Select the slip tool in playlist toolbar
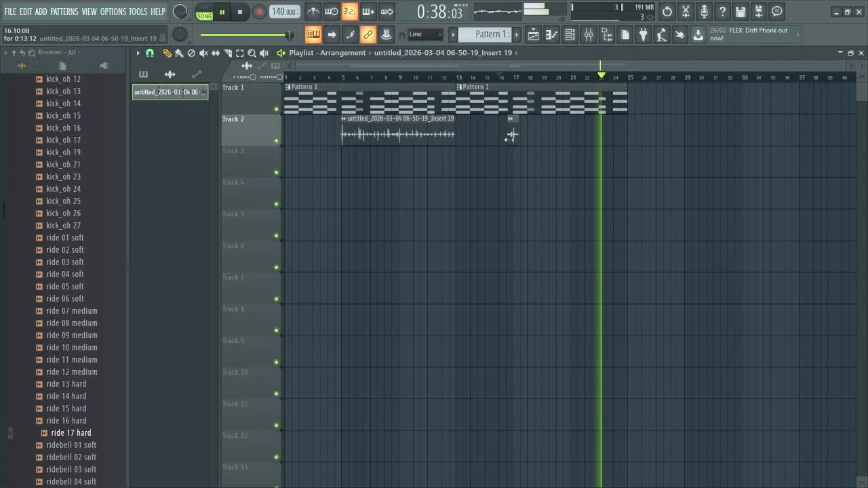The width and height of the screenshot is (868, 488). pyautogui.click(x=216, y=53)
